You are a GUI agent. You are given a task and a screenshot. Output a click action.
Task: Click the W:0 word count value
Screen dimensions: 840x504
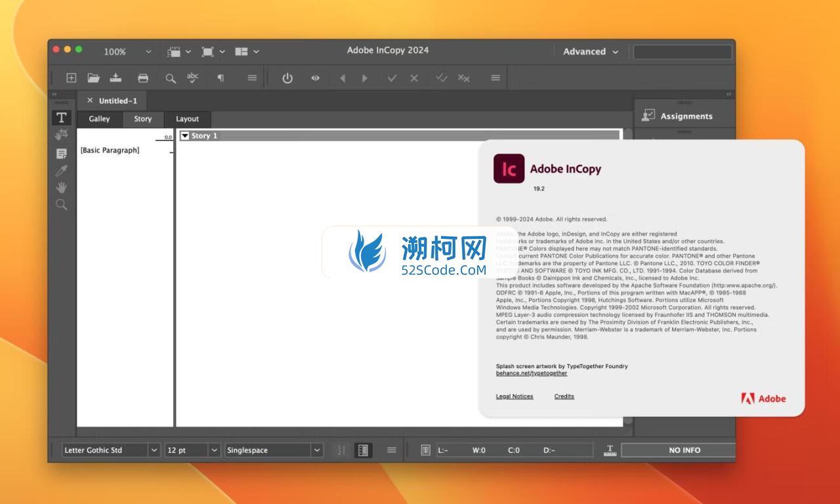[479, 450]
